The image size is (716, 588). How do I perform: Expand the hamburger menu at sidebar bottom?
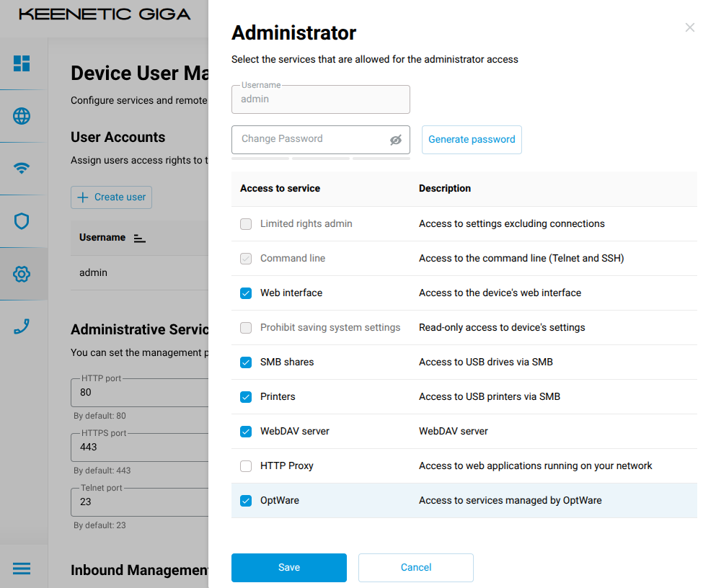point(22,569)
